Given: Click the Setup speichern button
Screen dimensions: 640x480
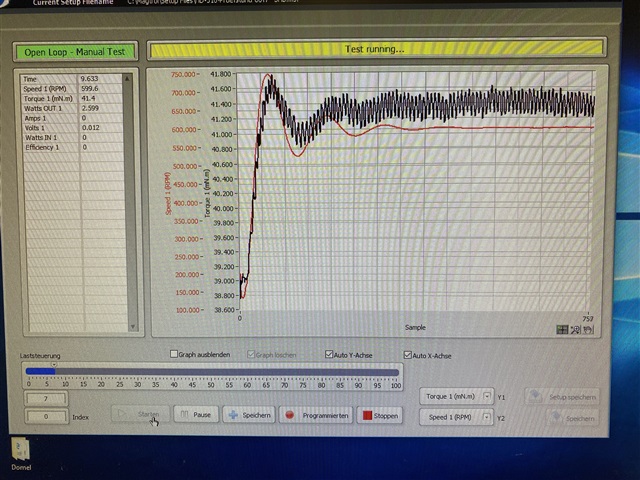Looking at the screenshot, I should pos(562,396).
